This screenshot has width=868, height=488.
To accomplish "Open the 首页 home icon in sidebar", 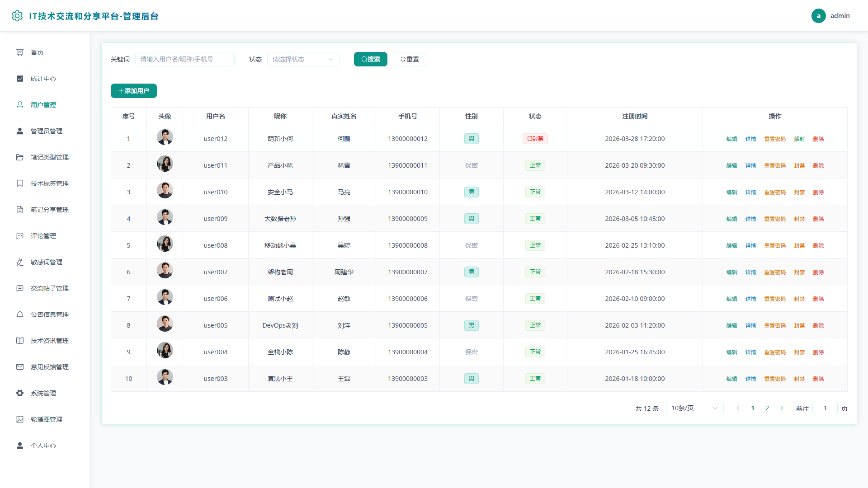I will 20,52.
